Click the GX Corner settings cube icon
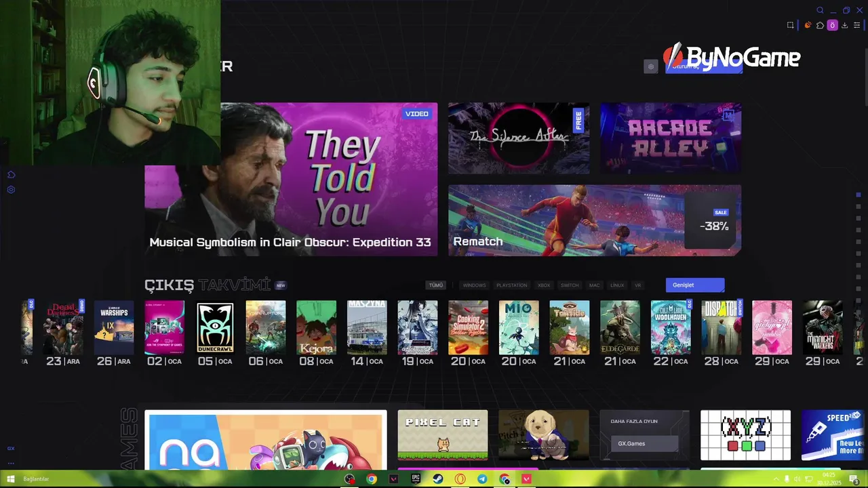 tap(651, 66)
